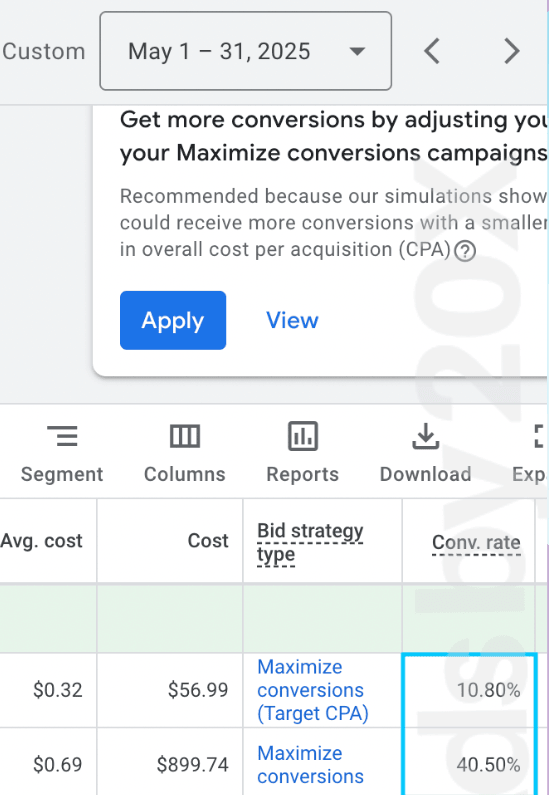Image resolution: width=549 pixels, height=795 pixels.
Task: Open the Segment menu icon
Action: point(62,436)
